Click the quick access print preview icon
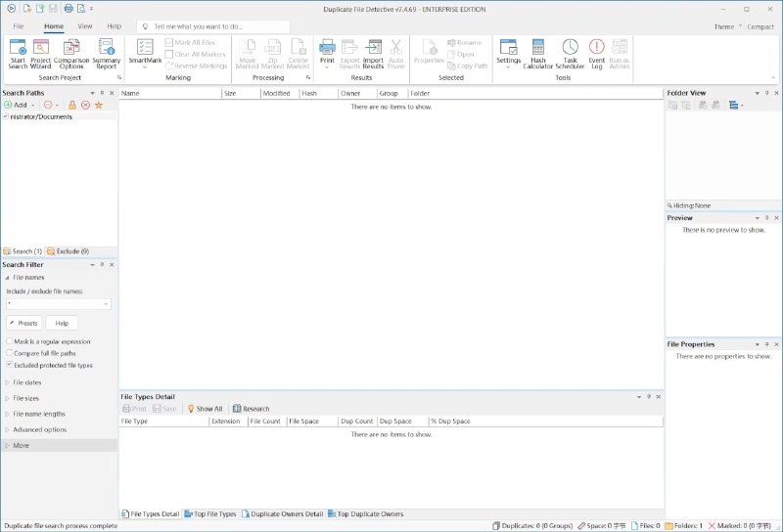The image size is (783, 532). tap(81, 9)
